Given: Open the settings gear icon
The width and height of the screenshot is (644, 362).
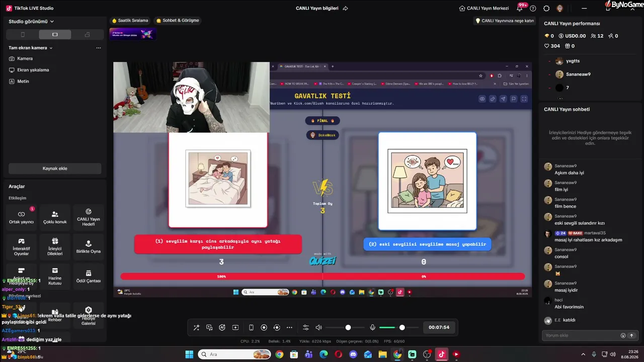Looking at the screenshot, I should [546, 8].
